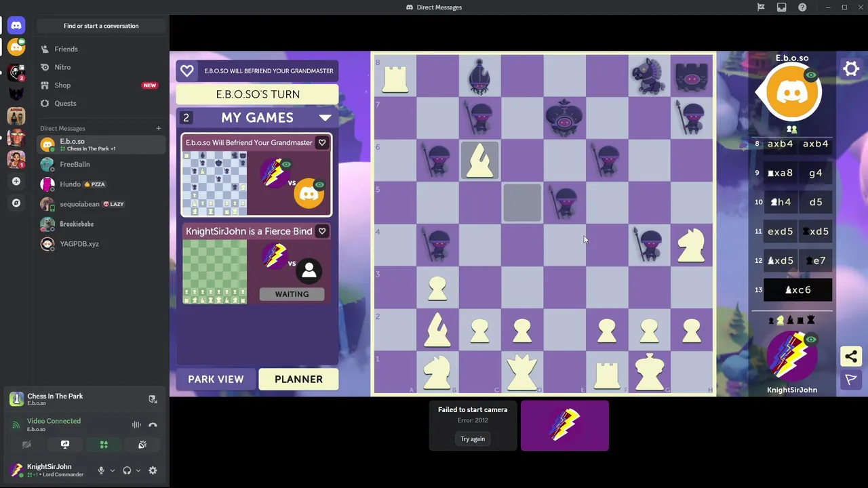Screen dimensions: 868x488
Task: Click the WAITING opponent label
Action: coord(292,294)
